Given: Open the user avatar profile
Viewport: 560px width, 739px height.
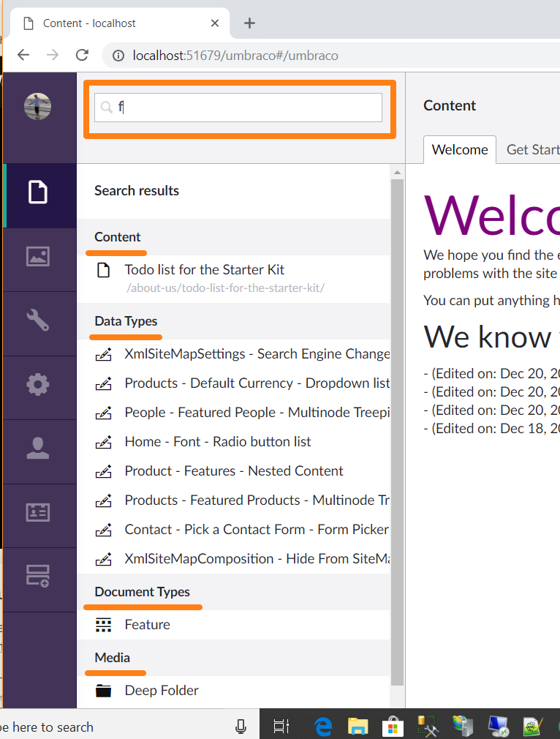Looking at the screenshot, I should [38, 107].
